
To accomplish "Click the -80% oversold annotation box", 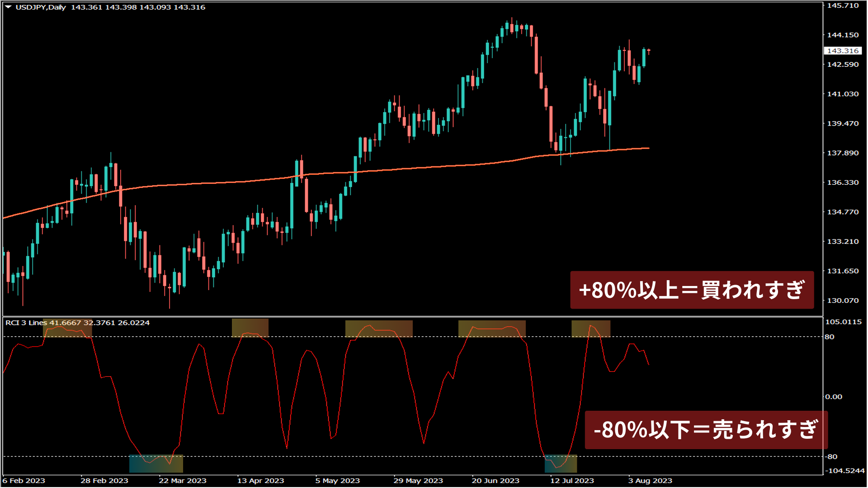I will tap(706, 430).
